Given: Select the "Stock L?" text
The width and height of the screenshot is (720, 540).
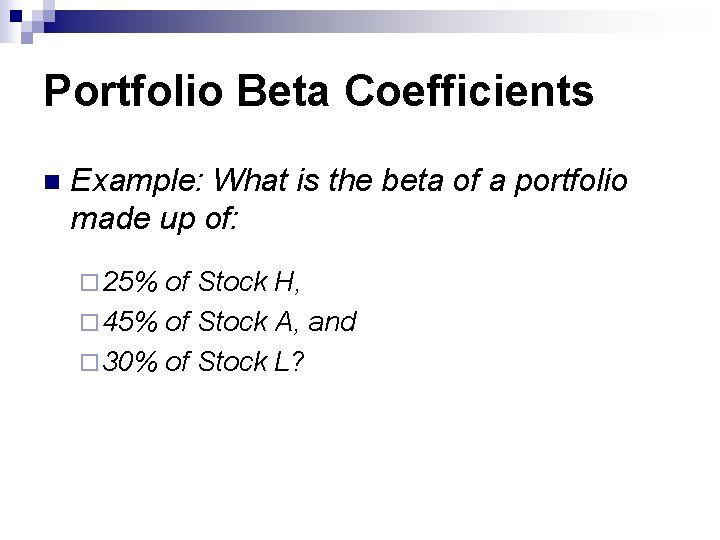Looking at the screenshot, I should 251,361.
